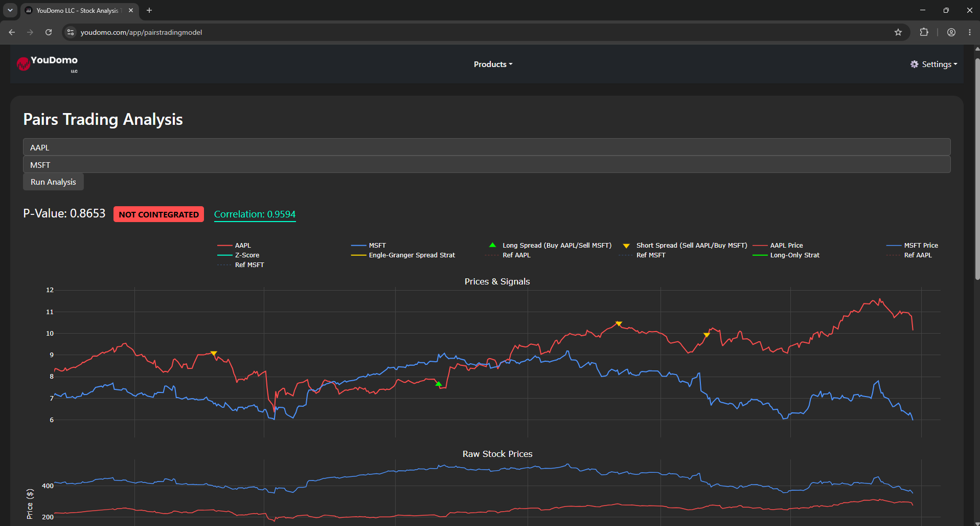Viewport: 980px width, 526px height.
Task: Restore down the browser window
Action: click(x=946, y=10)
